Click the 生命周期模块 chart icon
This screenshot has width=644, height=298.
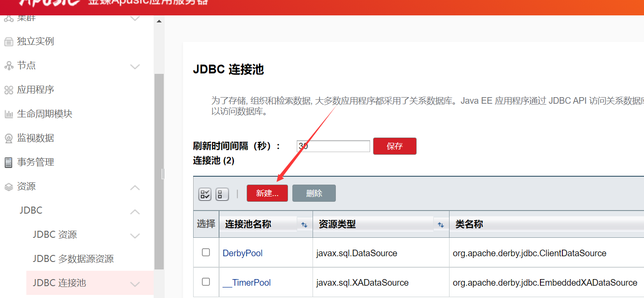tap(9, 114)
